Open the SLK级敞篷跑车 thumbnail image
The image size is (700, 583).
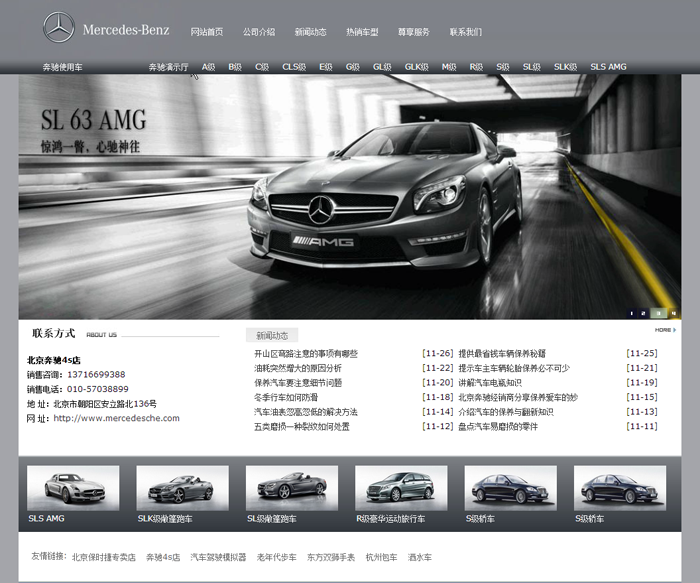[175, 488]
